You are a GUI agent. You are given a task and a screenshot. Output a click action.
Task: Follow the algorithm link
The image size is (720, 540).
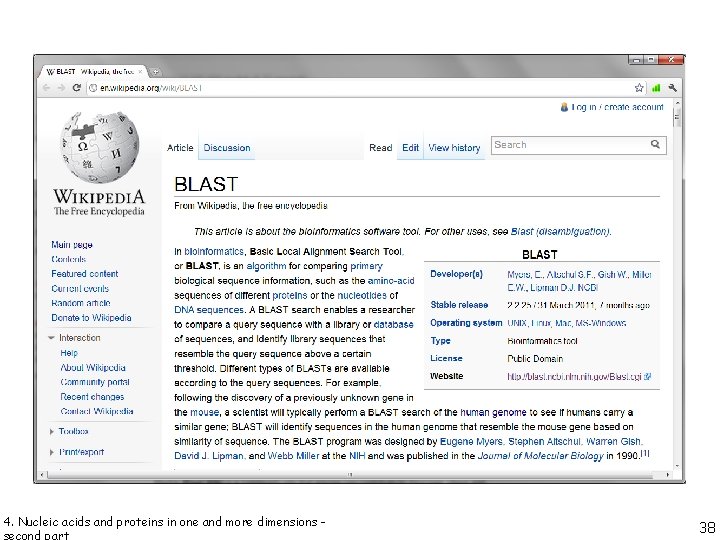(266, 266)
